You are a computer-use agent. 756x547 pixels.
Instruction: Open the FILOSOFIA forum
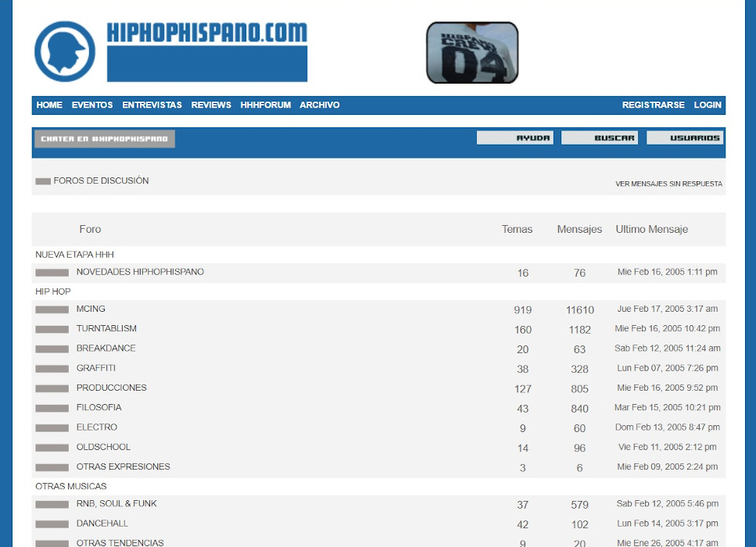(99, 408)
